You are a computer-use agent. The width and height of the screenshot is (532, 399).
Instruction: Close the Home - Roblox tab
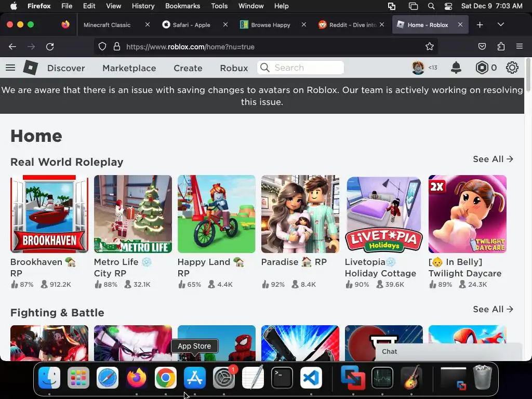coord(460,25)
